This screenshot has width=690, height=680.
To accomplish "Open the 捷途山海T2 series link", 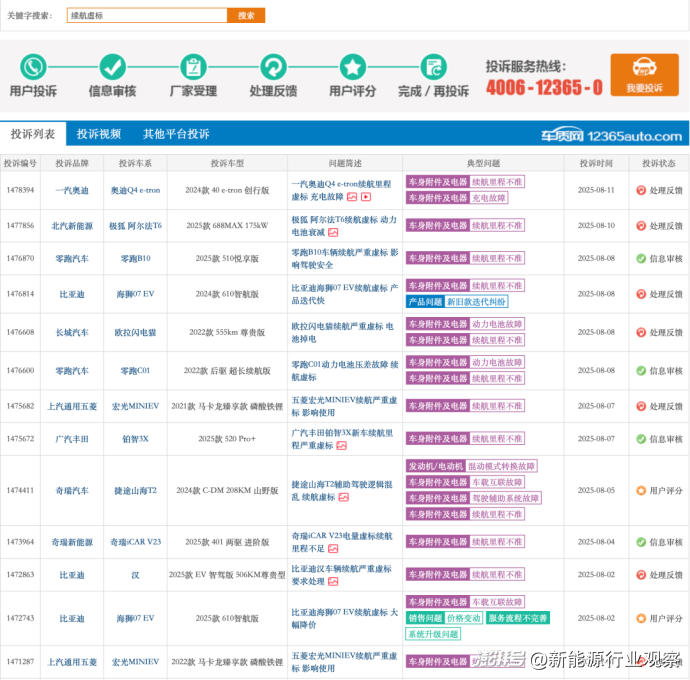I will pyautogui.click(x=135, y=490).
